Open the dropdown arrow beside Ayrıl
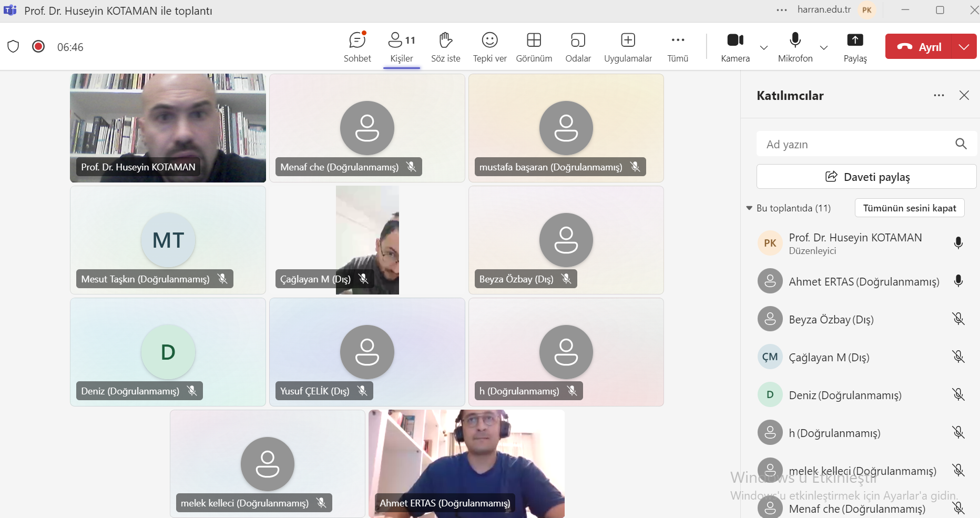The width and height of the screenshot is (980, 518). [x=964, y=47]
